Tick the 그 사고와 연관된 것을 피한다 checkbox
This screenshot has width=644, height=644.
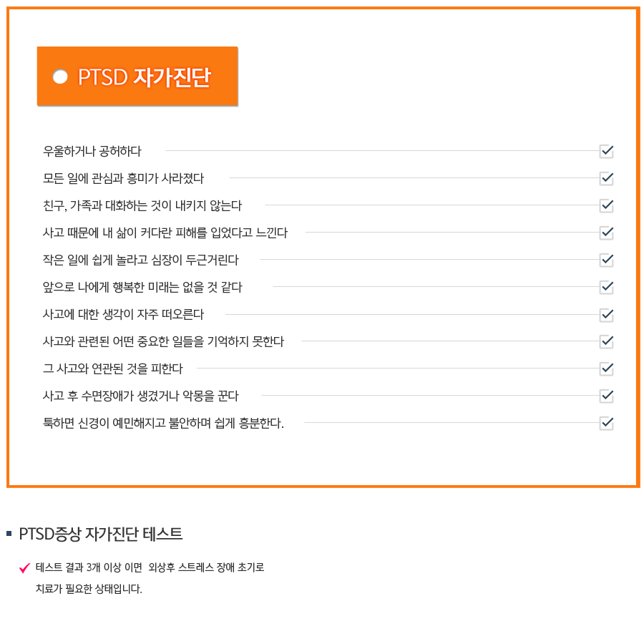coord(606,369)
